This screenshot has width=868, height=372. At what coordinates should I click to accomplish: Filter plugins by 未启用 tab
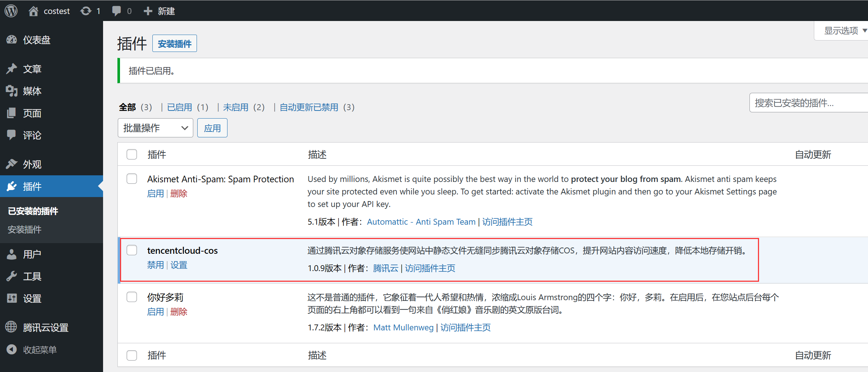(x=236, y=107)
